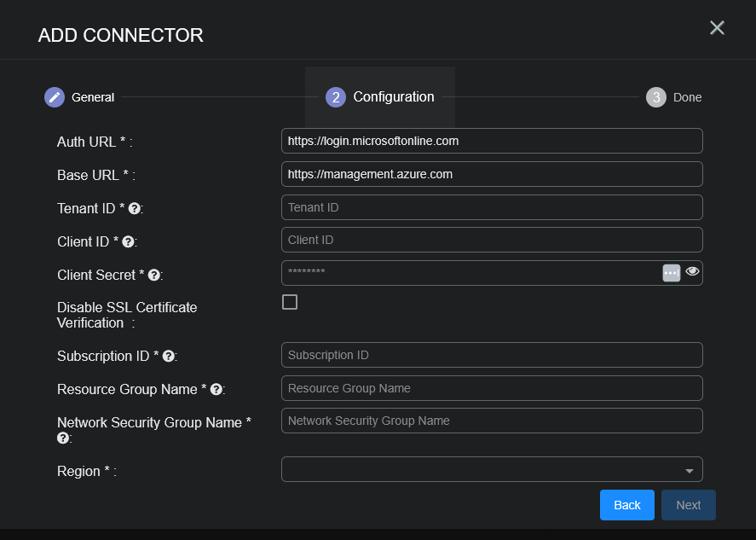
Task: Click the help icon next to Tenant ID
Action: coord(134,208)
